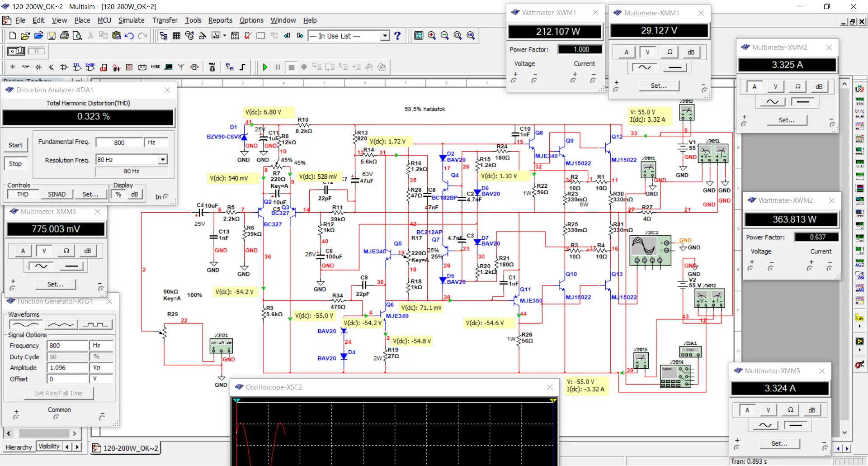
Task: Open the In Use List dropdown
Action: (385, 36)
